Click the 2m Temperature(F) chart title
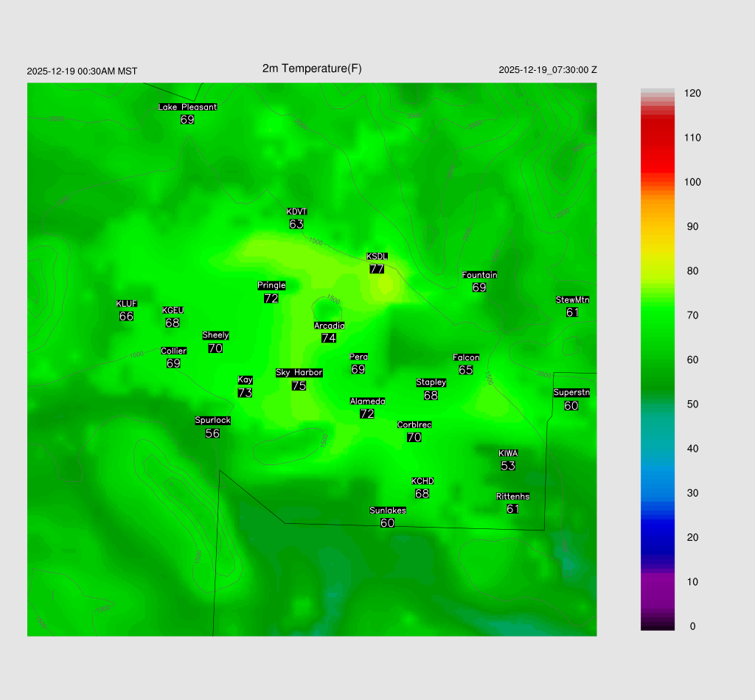Image resolution: width=755 pixels, height=700 pixels. point(312,69)
